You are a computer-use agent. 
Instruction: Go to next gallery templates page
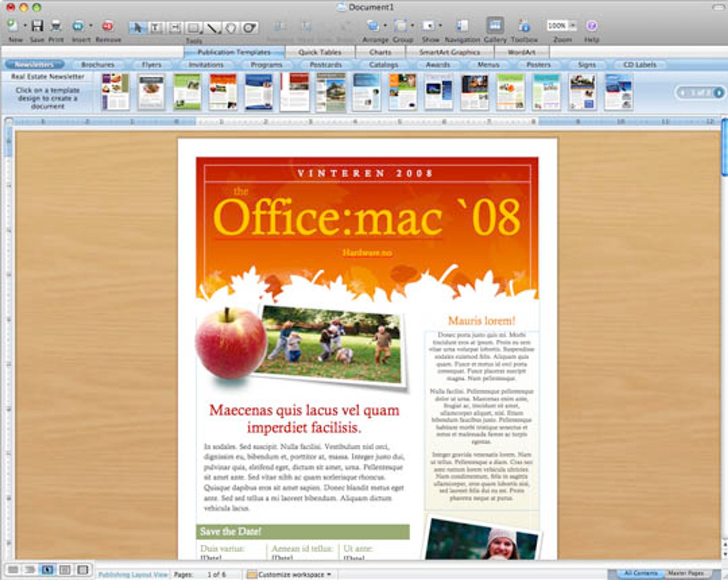click(x=718, y=93)
